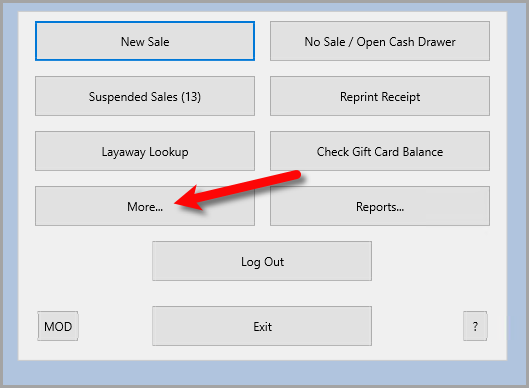This screenshot has width=529, height=388.
Task: Open the cash drawer with No Sale
Action: coord(380,41)
